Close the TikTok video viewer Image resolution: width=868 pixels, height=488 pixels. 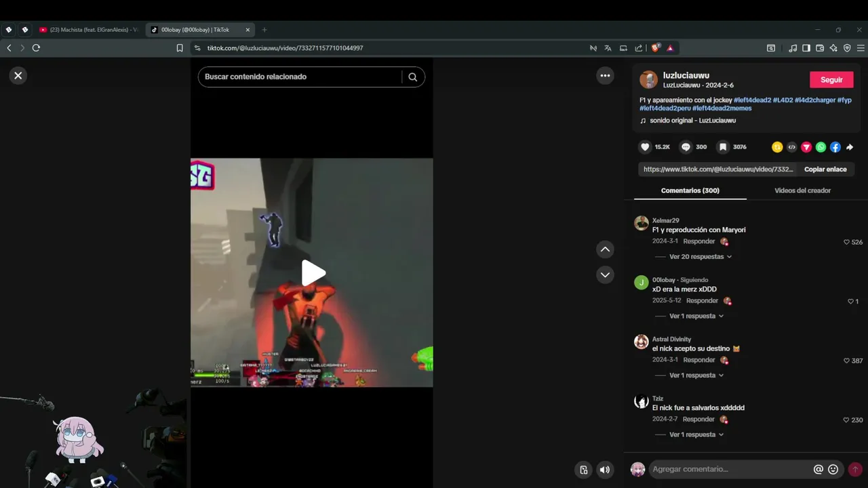pyautogui.click(x=18, y=76)
